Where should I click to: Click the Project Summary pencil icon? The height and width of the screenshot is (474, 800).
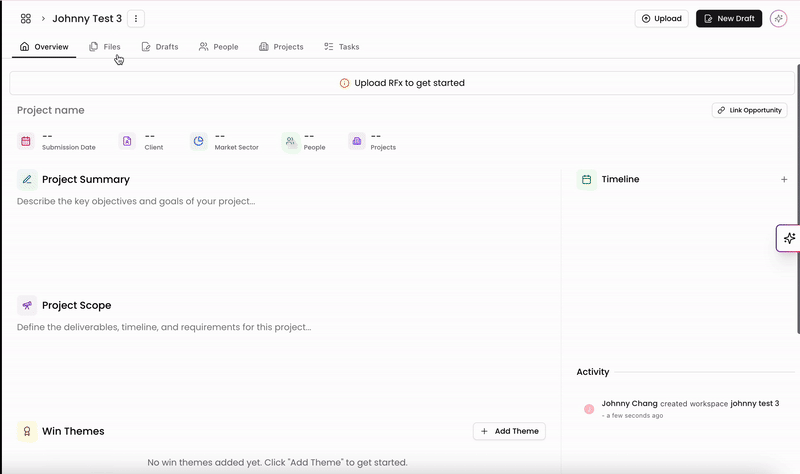pyautogui.click(x=27, y=180)
